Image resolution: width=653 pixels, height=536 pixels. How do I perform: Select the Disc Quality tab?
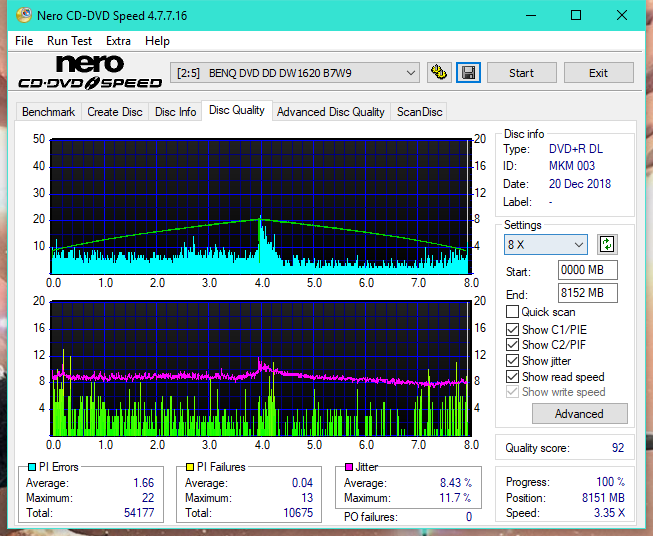(237, 110)
